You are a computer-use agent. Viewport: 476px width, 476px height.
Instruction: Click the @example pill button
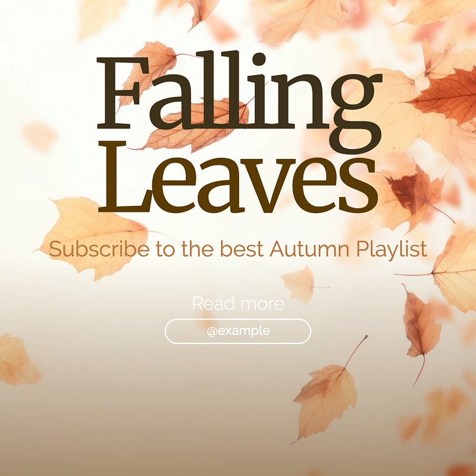[x=237, y=331]
